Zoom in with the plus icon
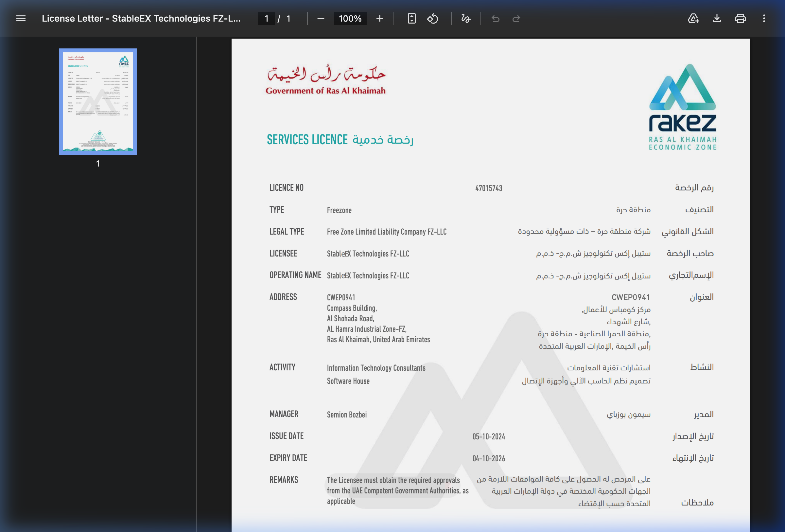This screenshot has width=785, height=532. 380,19
